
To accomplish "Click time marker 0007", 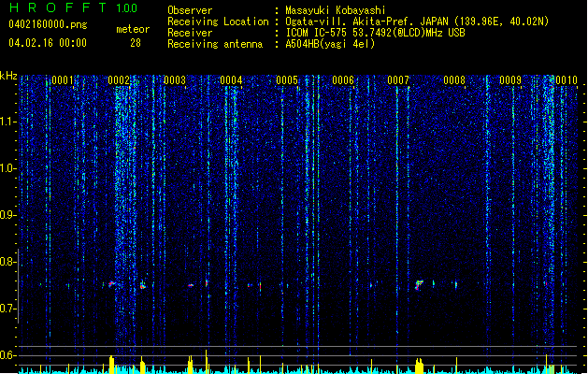I will coord(398,80).
